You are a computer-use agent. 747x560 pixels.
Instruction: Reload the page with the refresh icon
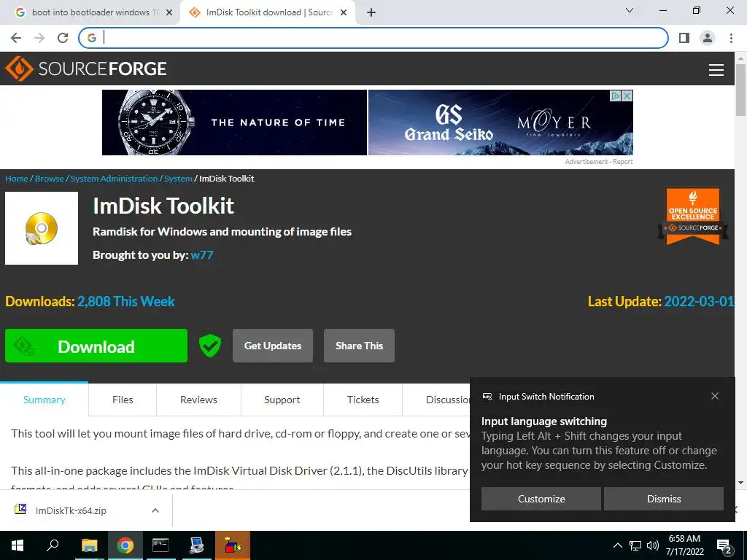click(63, 38)
